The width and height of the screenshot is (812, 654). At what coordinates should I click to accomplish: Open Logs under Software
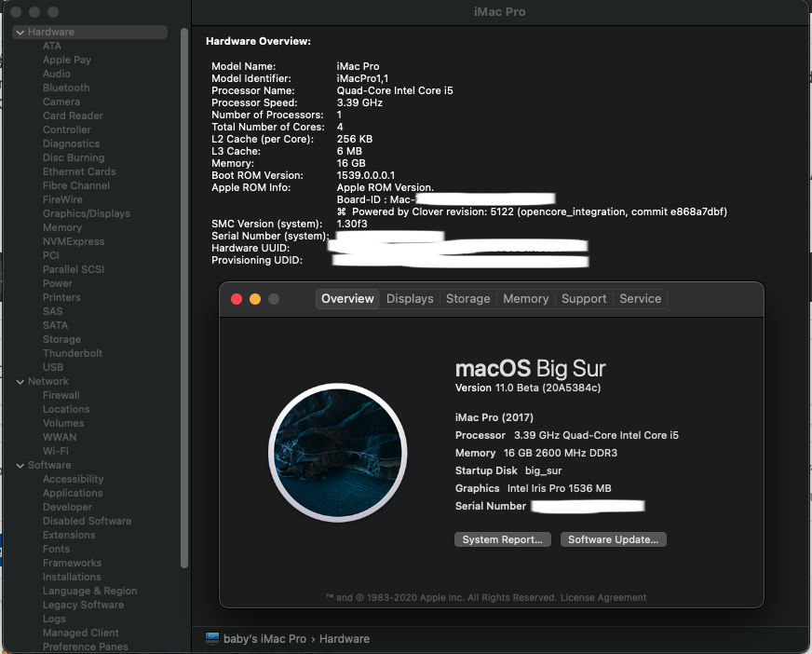(x=54, y=620)
